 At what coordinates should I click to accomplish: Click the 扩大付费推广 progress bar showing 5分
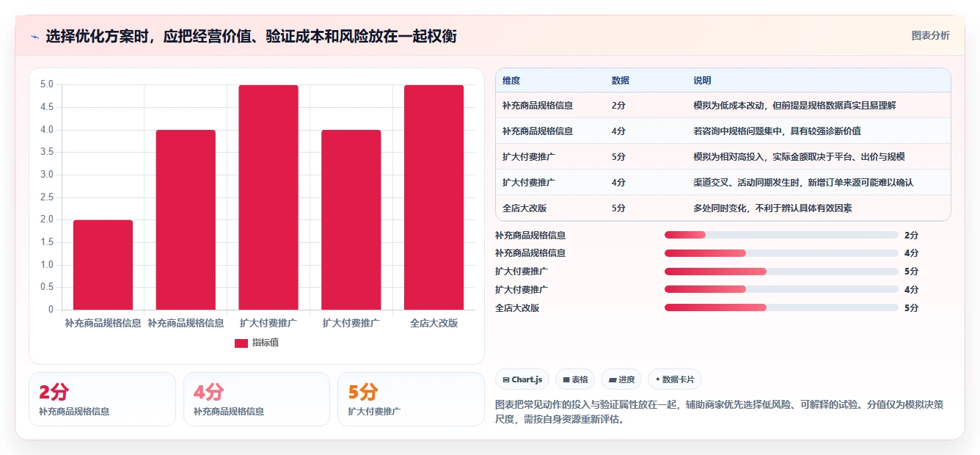point(781,272)
